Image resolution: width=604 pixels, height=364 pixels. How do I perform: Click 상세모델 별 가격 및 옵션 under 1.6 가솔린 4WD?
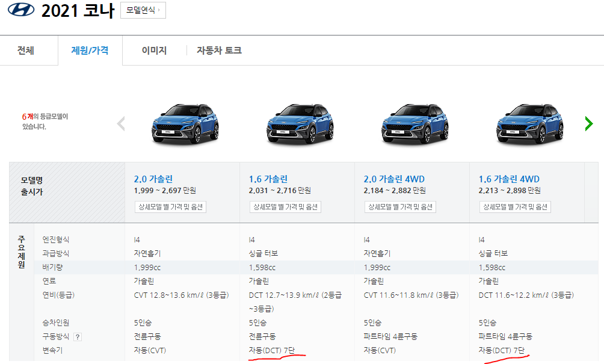coord(515,207)
